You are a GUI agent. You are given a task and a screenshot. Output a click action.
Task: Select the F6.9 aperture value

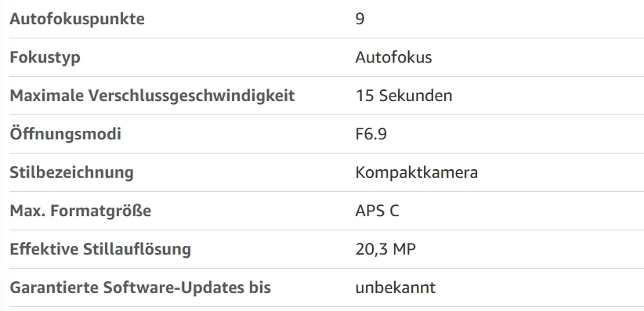tap(371, 134)
